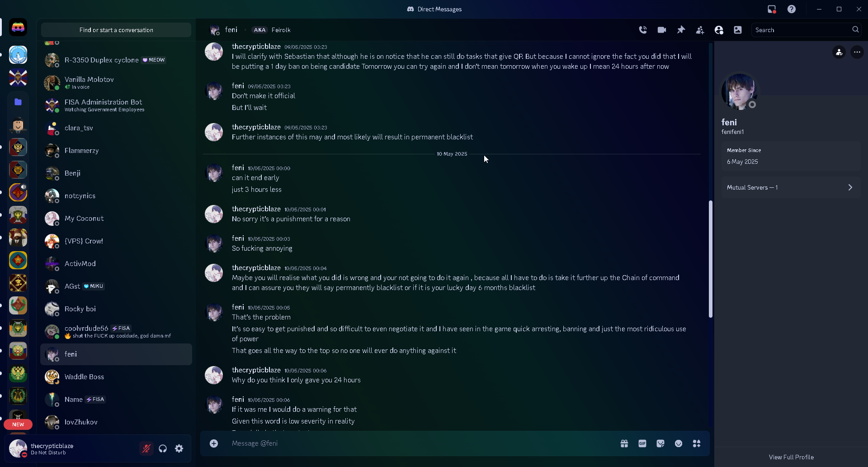Open User Settings gear
This screenshot has height=467, width=868.
tap(179, 448)
